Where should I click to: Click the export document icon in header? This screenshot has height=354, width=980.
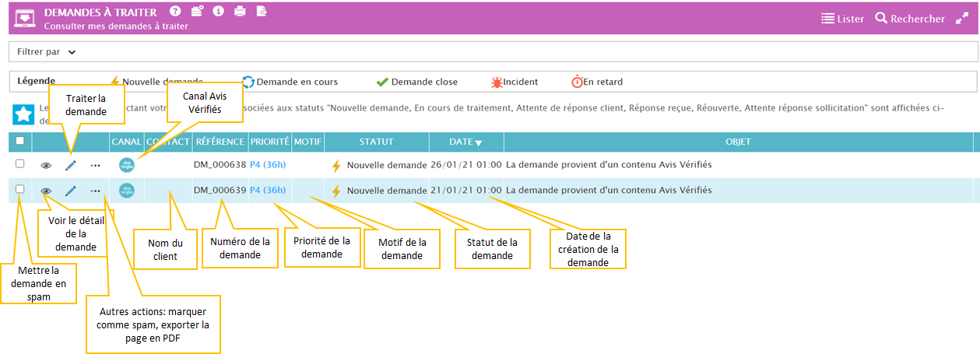pos(262,12)
